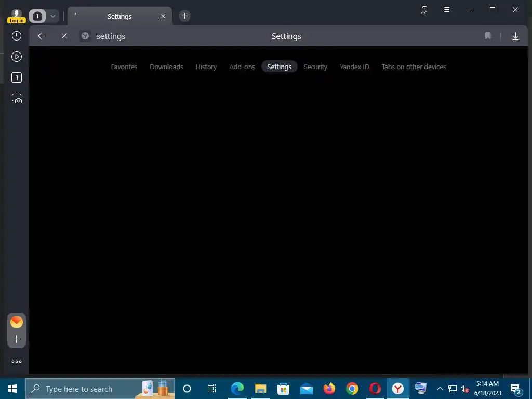Open Tabs on other devices
Viewport: 532px width, 399px height.
point(414,67)
